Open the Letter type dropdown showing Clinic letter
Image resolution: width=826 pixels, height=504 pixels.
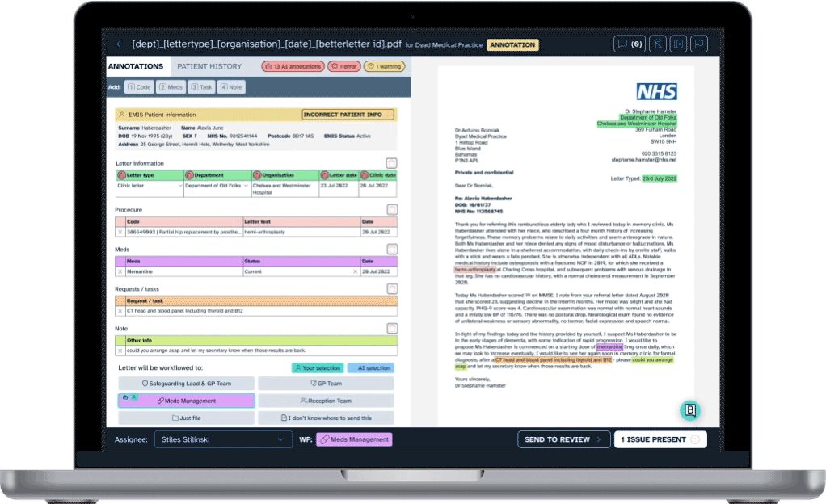(150, 186)
